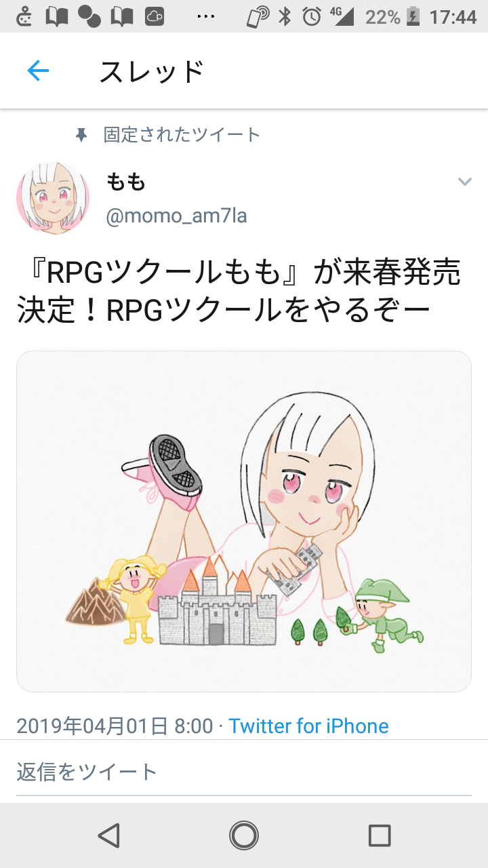Tap the alarm clock status icon
The height and width of the screenshot is (868, 488).
311,16
